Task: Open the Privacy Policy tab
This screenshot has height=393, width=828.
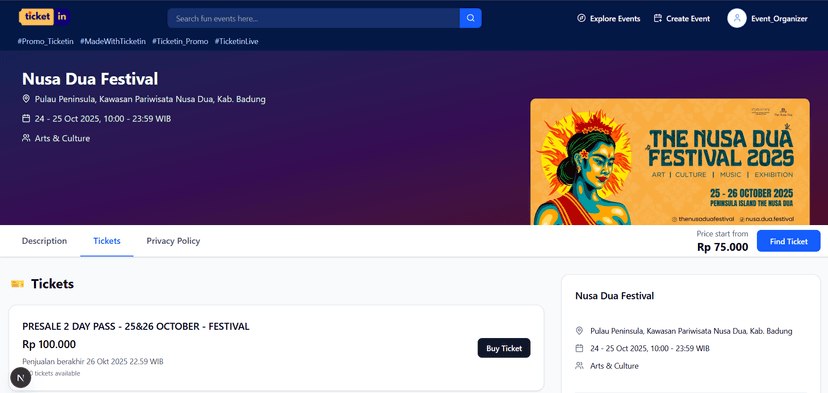Action: click(173, 241)
